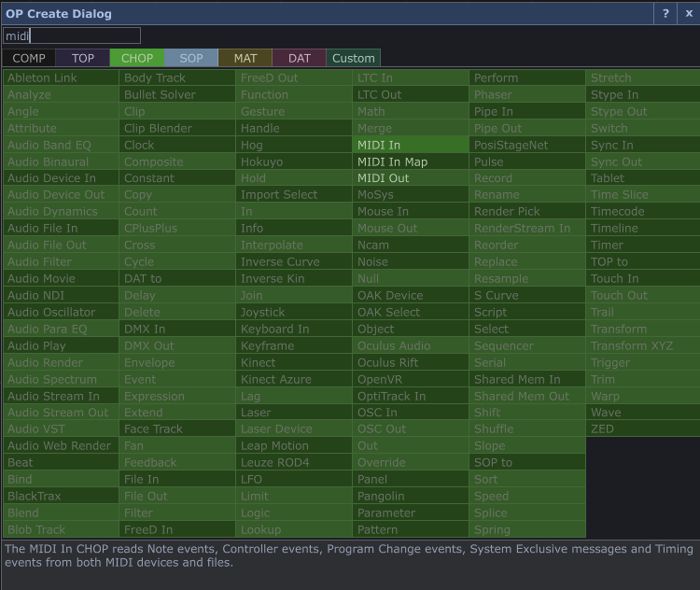Select the ZED operator

tap(643, 428)
